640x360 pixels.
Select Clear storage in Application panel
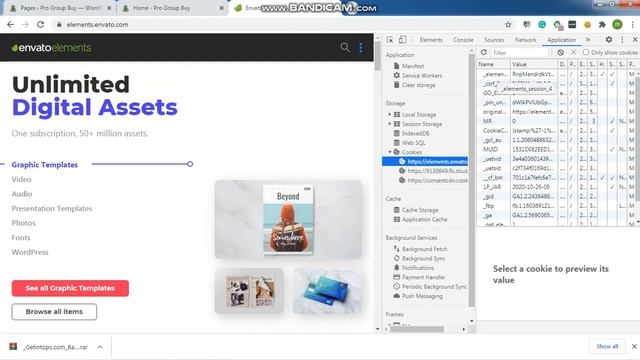tap(418, 85)
